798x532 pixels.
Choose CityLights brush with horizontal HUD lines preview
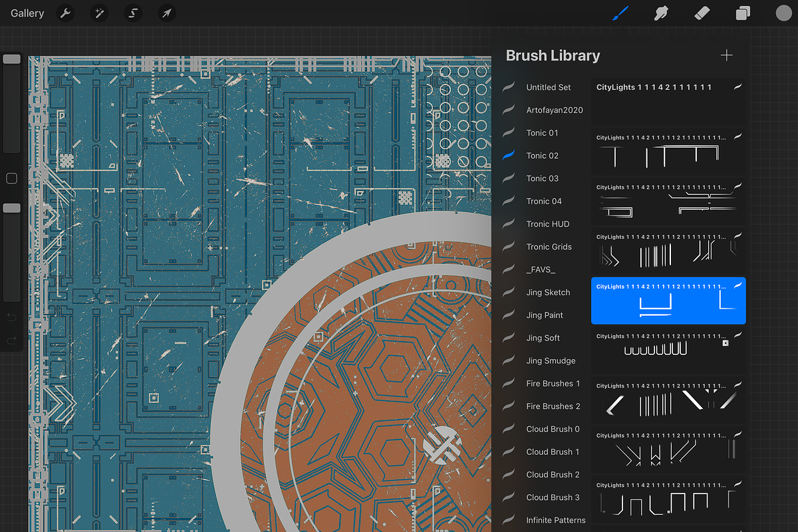coord(668,201)
